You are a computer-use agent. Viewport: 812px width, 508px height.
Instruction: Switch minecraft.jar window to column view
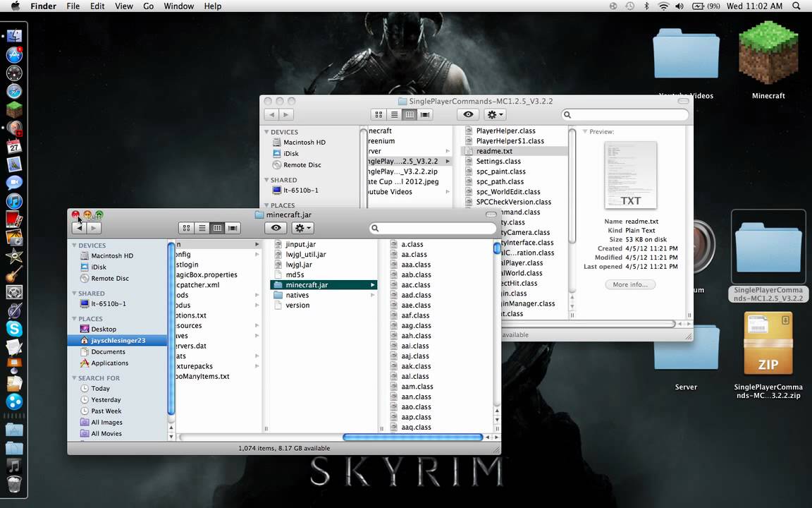coord(218,228)
